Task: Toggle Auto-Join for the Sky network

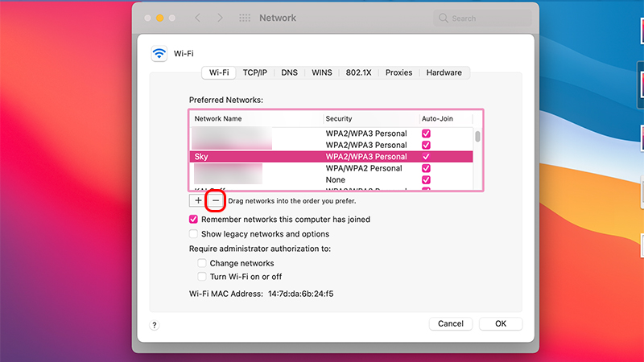Action: pyautogui.click(x=426, y=156)
